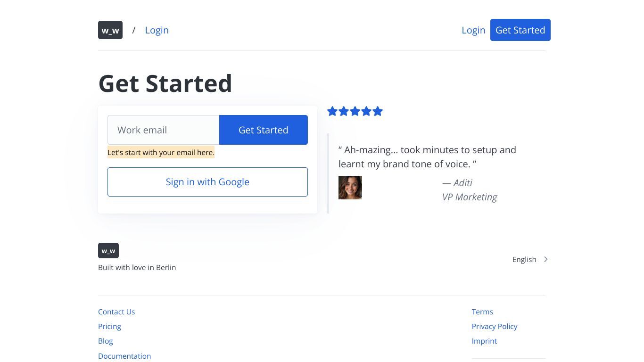Click the fifth rating star
This screenshot has width=644, height=362.
click(378, 111)
